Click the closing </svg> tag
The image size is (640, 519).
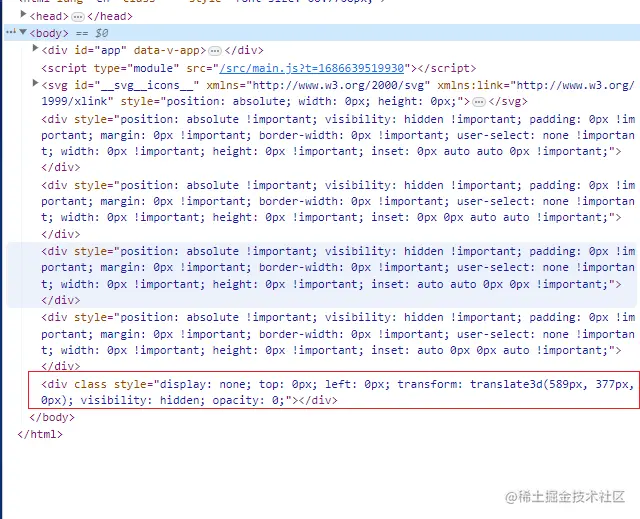(x=508, y=101)
